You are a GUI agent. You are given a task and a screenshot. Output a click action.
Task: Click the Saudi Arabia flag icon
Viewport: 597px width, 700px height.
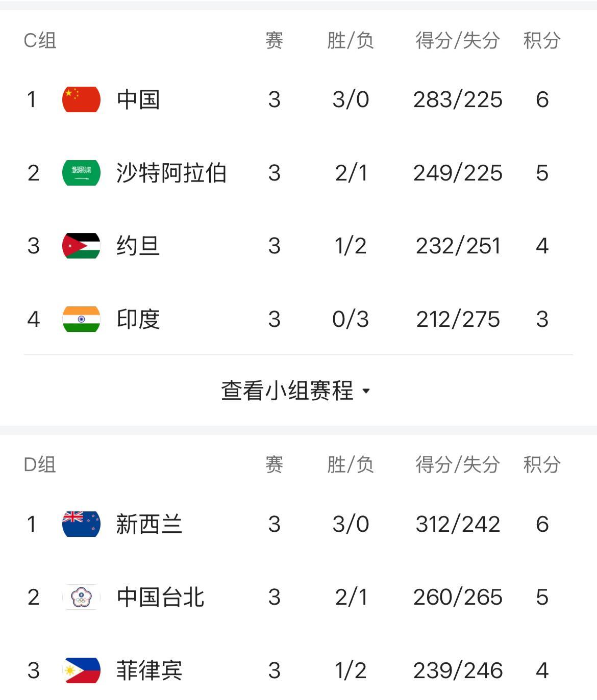(x=81, y=173)
